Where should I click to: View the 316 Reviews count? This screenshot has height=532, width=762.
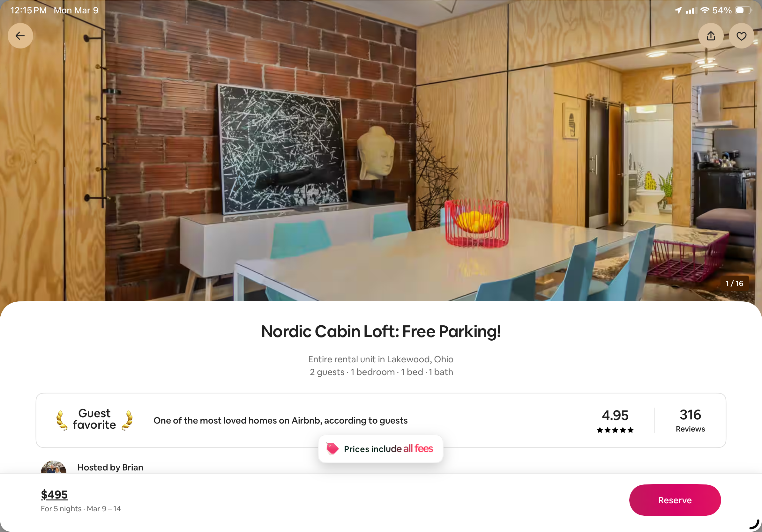tap(690, 420)
